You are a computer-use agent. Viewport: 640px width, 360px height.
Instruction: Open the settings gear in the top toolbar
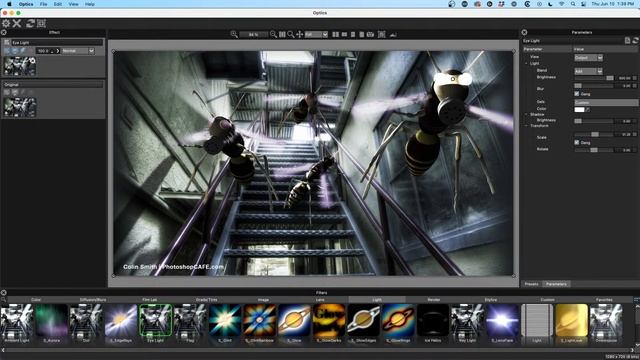click(x=6, y=23)
